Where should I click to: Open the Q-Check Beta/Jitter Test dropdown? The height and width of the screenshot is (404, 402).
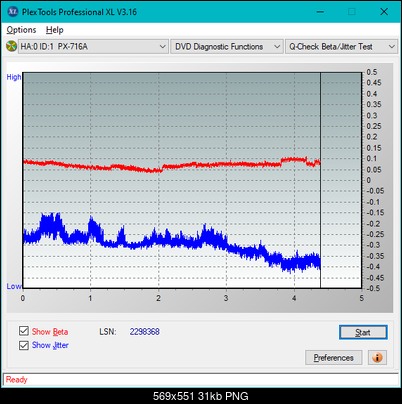pos(342,47)
